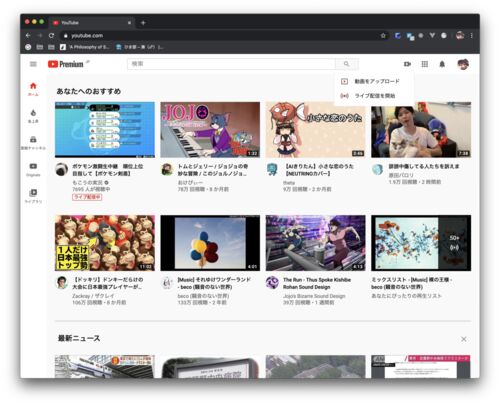Screen dimensions: 500x405
Task: Click the YouTube search field
Action: [231, 64]
